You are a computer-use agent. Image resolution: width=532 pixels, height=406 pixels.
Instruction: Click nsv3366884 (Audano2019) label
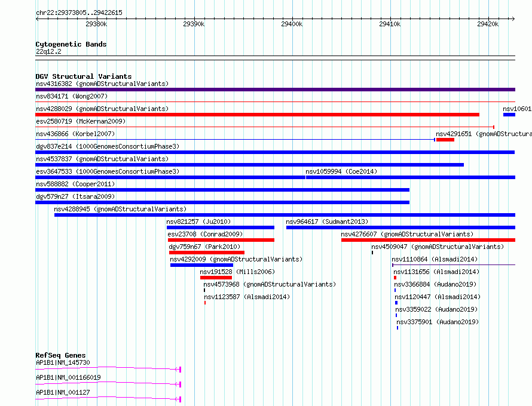coord(435,284)
